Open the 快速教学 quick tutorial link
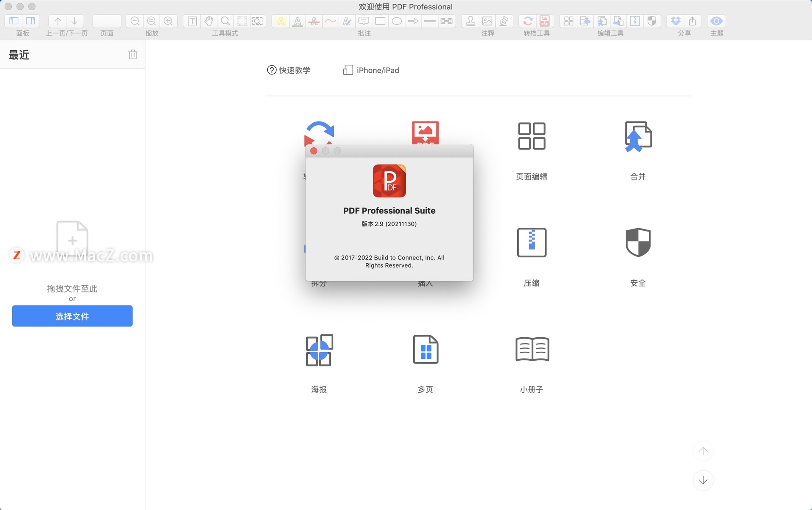Image resolution: width=812 pixels, height=510 pixels. coord(289,70)
